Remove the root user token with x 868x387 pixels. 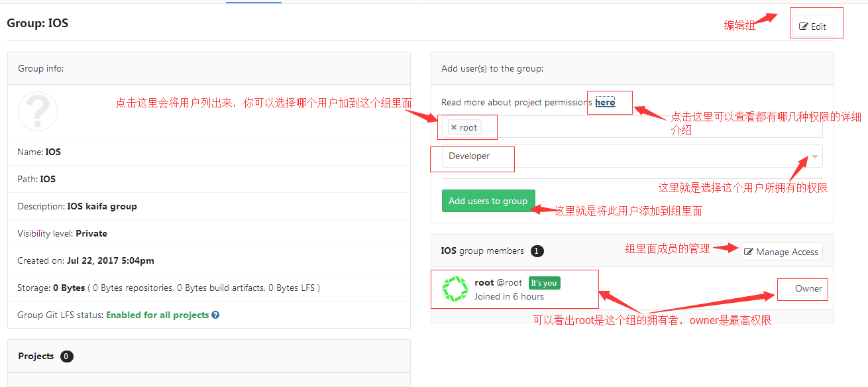(x=453, y=127)
